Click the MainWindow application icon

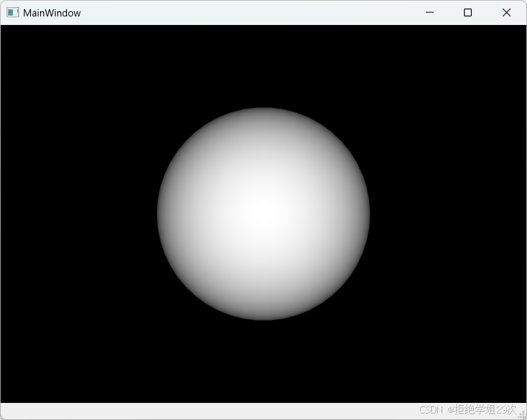(12, 12)
